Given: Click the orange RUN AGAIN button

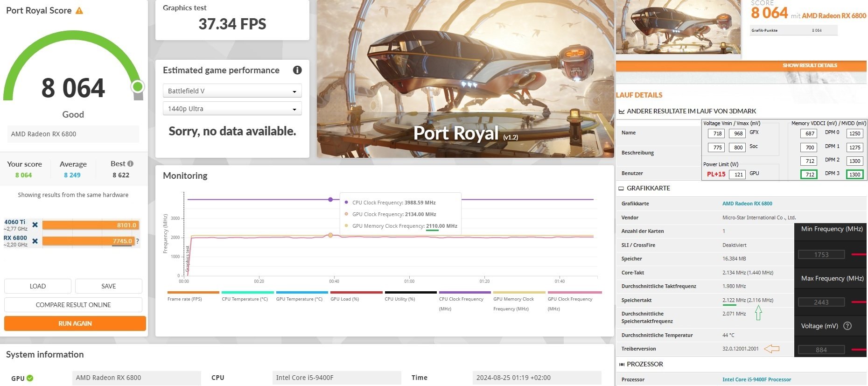Looking at the screenshot, I should 75,323.
